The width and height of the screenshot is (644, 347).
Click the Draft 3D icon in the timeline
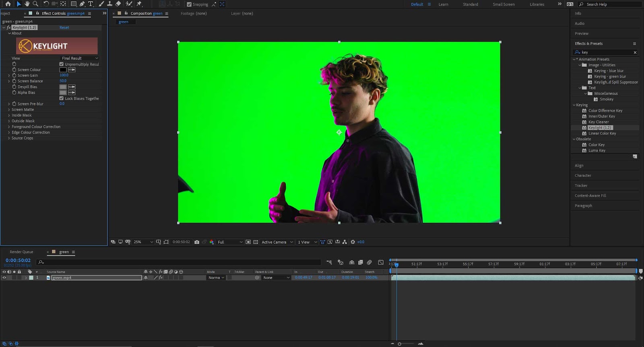[341, 262]
